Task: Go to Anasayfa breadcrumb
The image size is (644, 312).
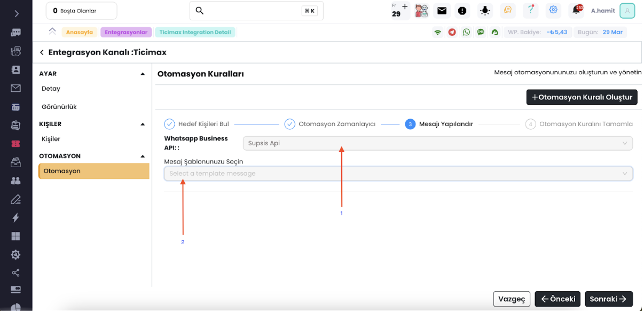Action: point(80,32)
